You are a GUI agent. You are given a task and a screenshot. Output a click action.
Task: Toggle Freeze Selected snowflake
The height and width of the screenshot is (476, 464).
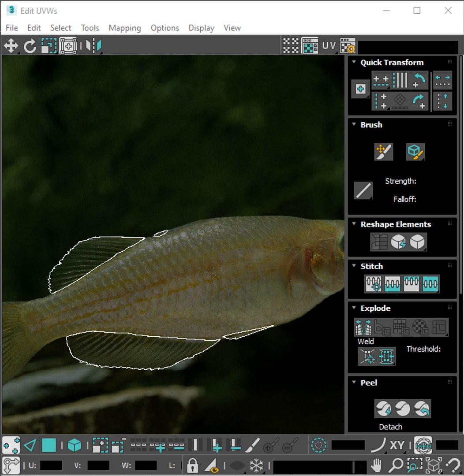pyautogui.click(x=256, y=465)
